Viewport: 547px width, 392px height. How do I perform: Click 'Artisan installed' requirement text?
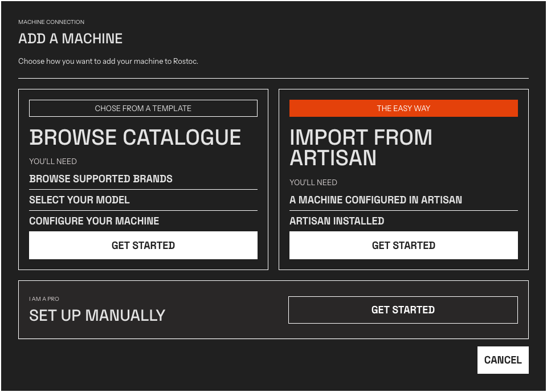[x=337, y=220]
